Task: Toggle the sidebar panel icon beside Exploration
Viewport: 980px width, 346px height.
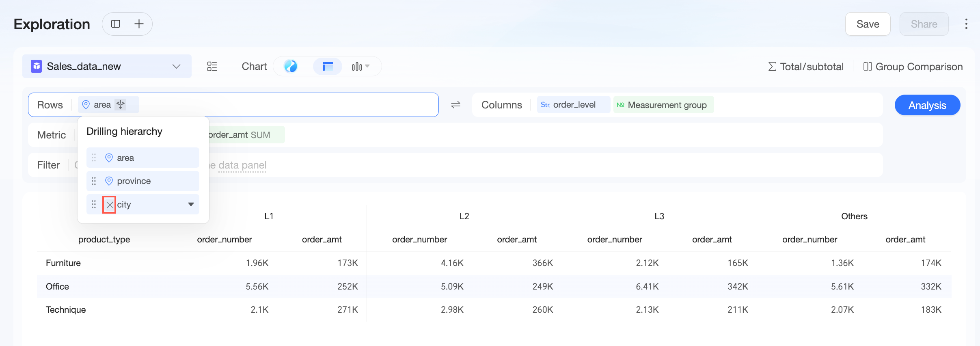Action: click(116, 24)
